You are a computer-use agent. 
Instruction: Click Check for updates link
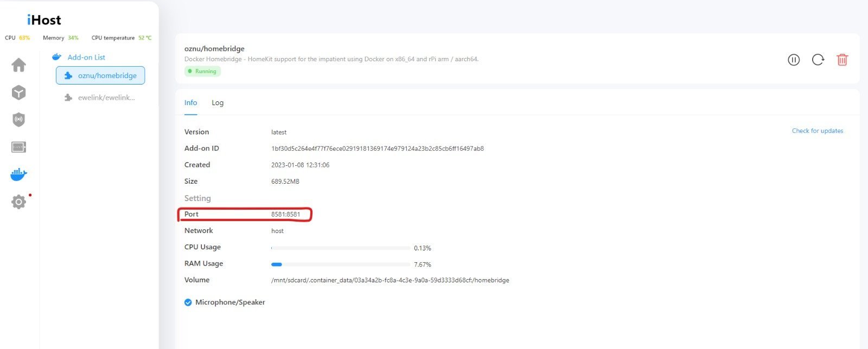click(818, 131)
